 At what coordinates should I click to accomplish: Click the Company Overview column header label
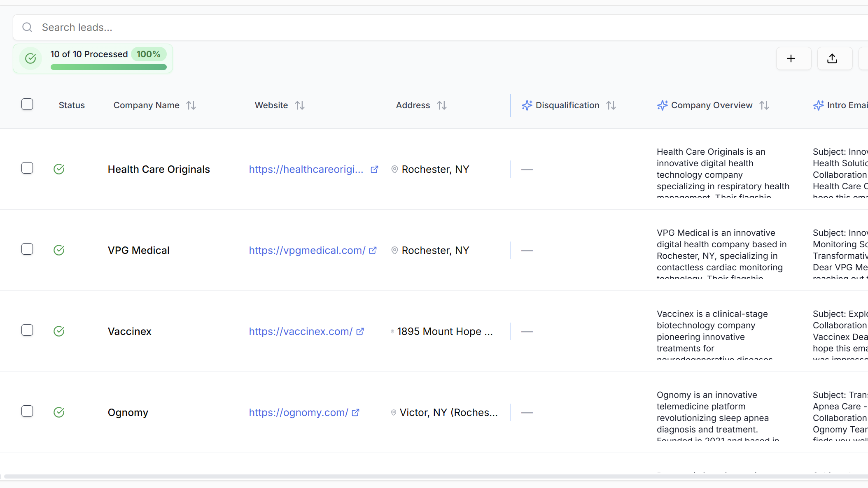tap(712, 105)
